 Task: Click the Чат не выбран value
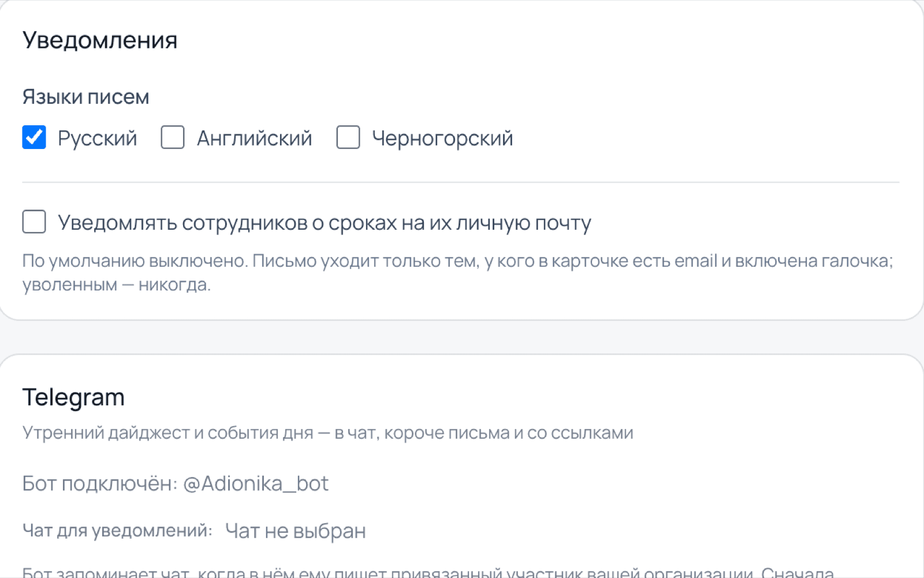[296, 531]
